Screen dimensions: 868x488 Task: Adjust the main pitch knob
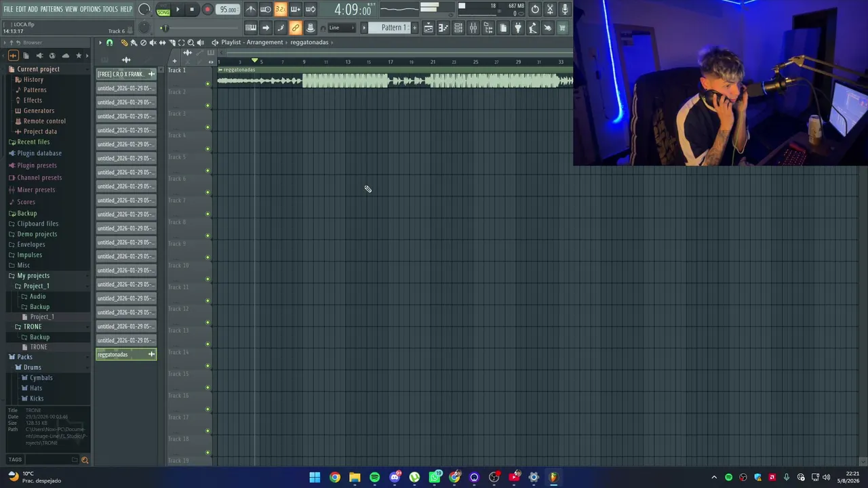click(x=144, y=28)
